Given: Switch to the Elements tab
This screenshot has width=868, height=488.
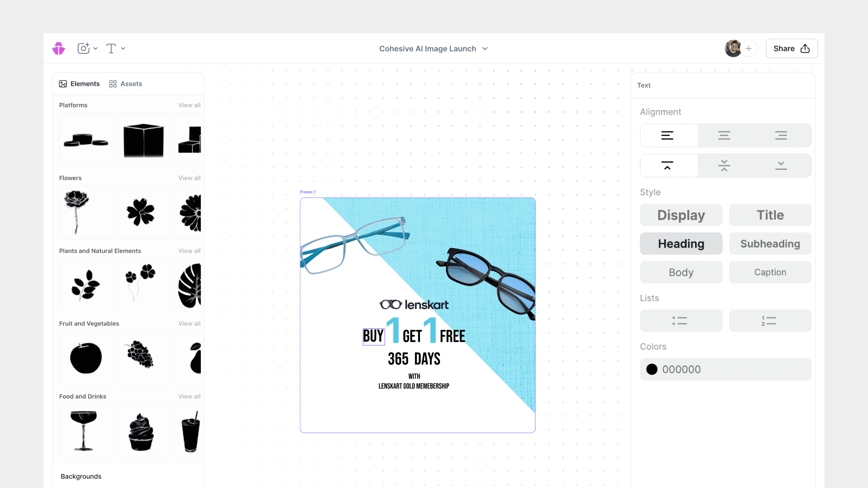Looking at the screenshot, I should click(79, 84).
